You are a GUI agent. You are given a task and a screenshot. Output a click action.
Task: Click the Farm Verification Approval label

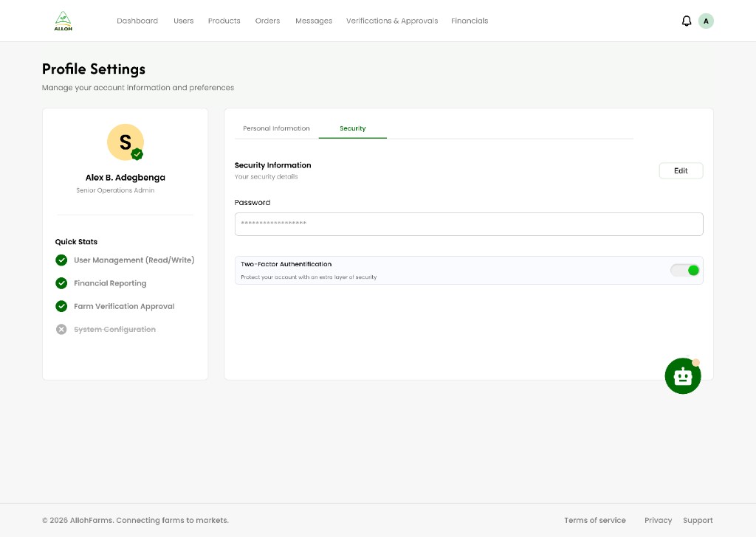coord(124,306)
